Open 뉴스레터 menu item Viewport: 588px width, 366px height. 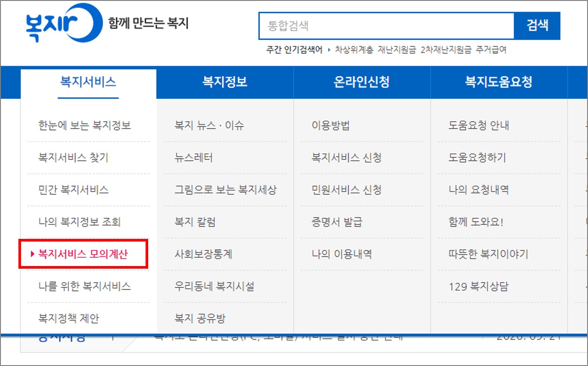(x=194, y=158)
